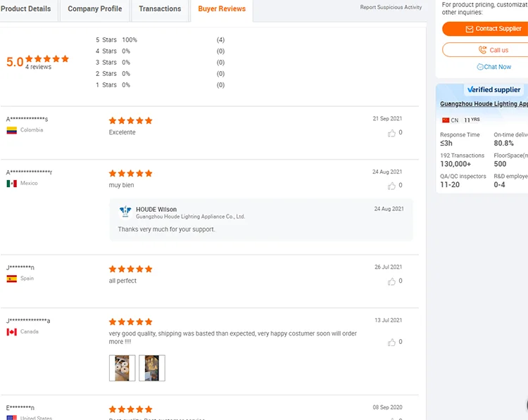Image resolution: width=528 pixels, height=420 pixels.
Task: Click the 4 reviews count text
Action: point(39,67)
